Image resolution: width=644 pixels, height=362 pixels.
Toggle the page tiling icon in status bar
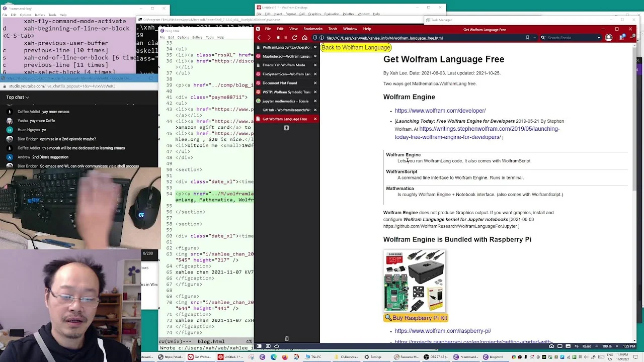[x=559, y=346]
